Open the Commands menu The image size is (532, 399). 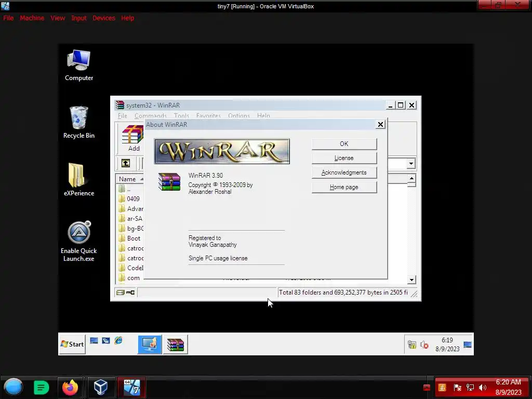[x=150, y=116]
